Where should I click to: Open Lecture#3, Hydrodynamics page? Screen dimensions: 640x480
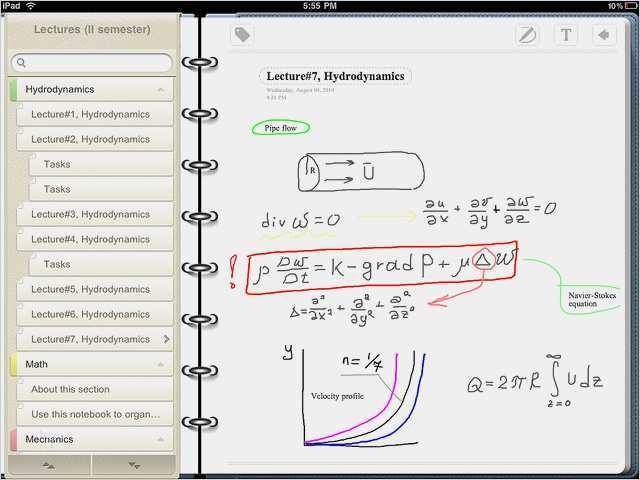[x=95, y=214]
